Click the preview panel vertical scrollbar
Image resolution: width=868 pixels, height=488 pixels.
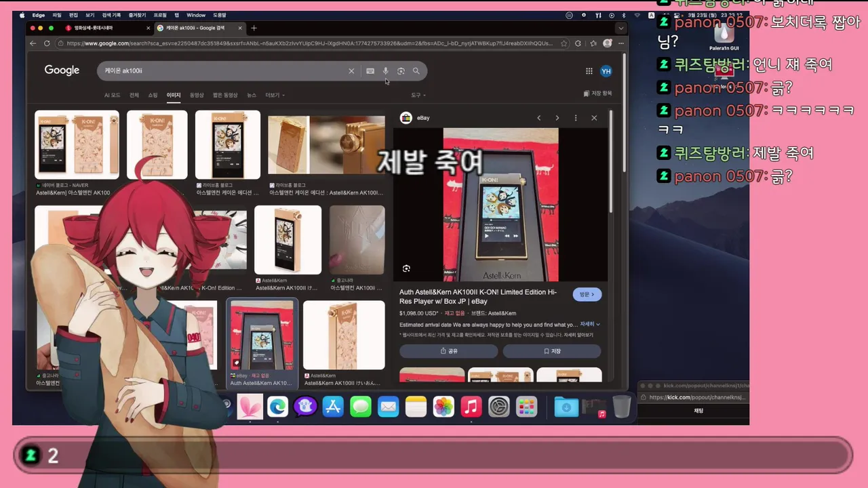coord(611,163)
